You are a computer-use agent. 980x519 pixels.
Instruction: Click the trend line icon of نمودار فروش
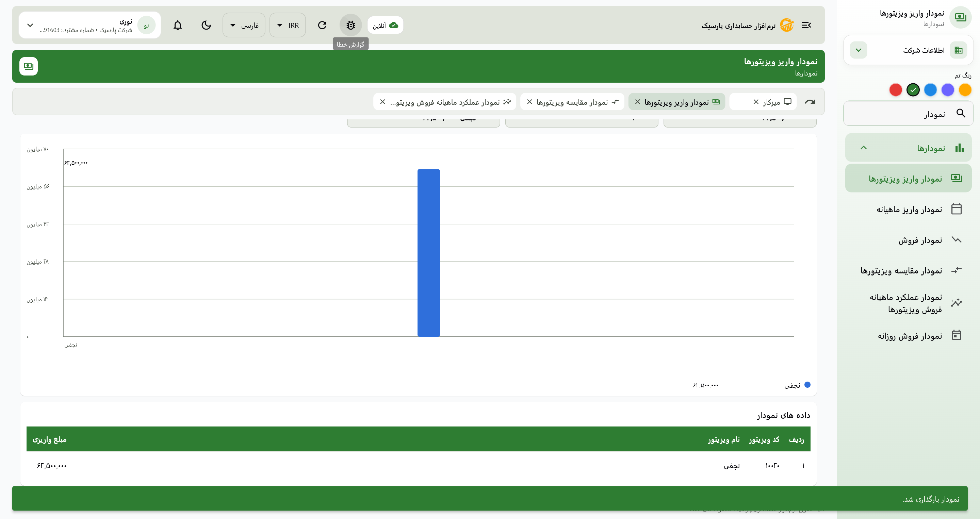click(957, 240)
